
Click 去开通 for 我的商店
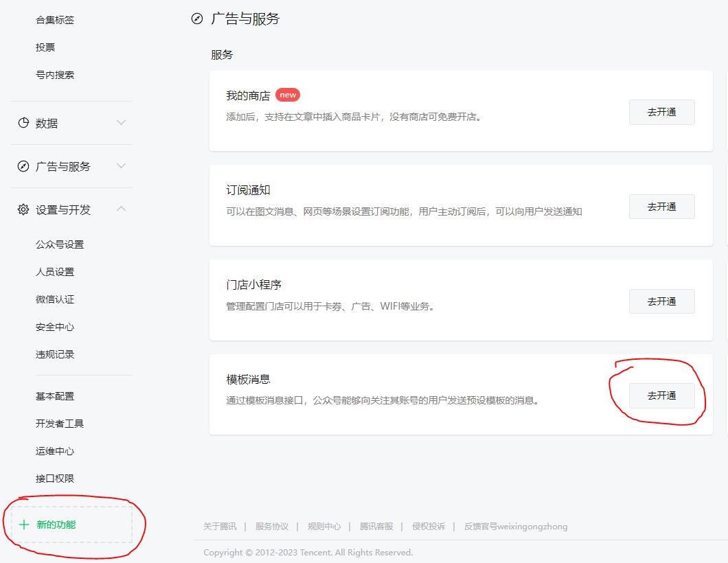[661, 112]
